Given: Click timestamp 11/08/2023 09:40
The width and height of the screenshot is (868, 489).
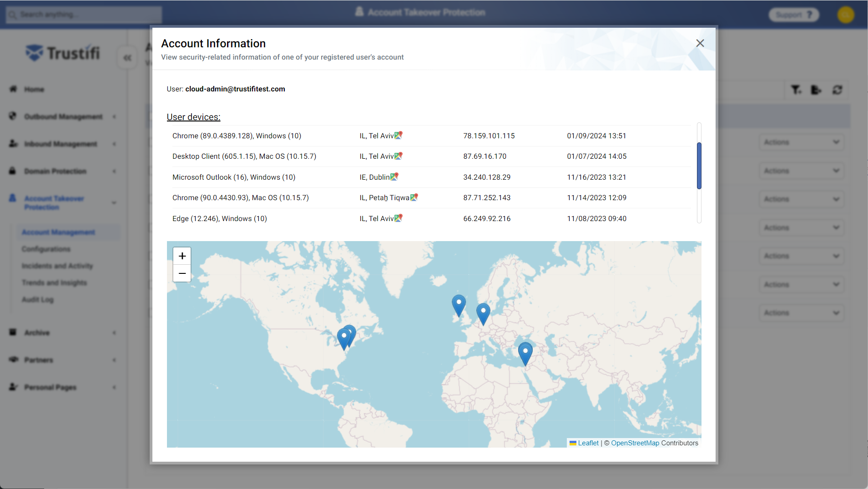Looking at the screenshot, I should [596, 218].
